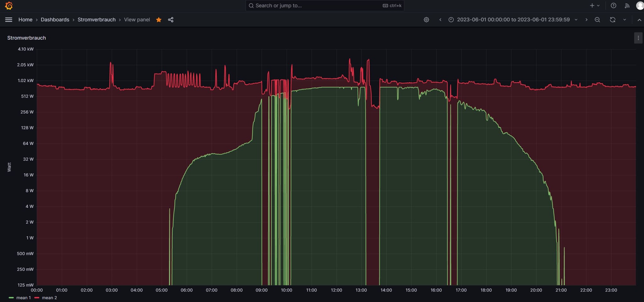Click the clock icon in time picker
The image size is (644, 302).
coord(451,20)
